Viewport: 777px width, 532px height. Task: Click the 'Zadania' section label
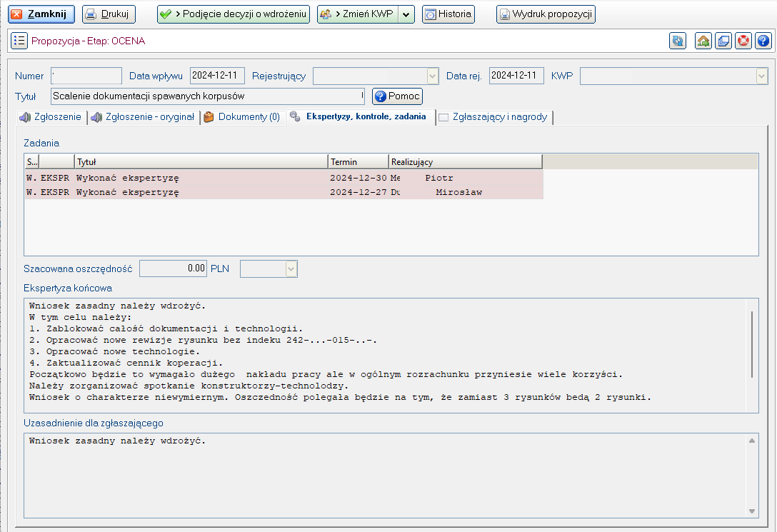(41, 143)
